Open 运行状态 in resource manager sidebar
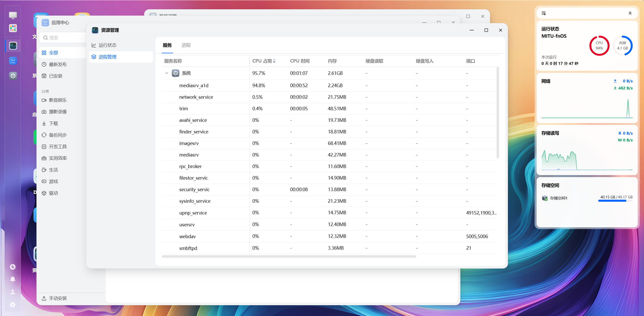Viewport: 644px width, 316px height. (x=107, y=45)
